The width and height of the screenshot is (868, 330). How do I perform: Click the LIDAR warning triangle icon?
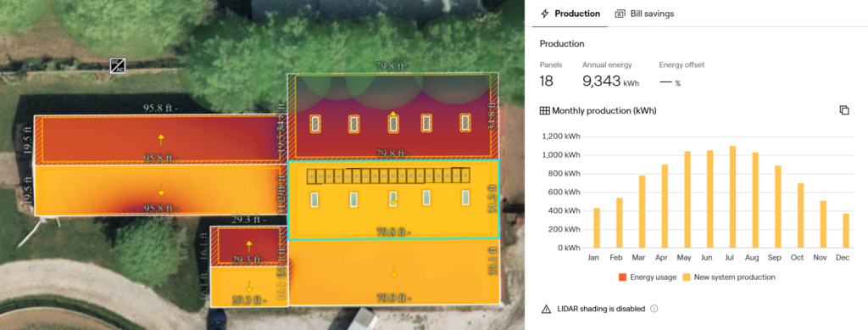pos(546,309)
